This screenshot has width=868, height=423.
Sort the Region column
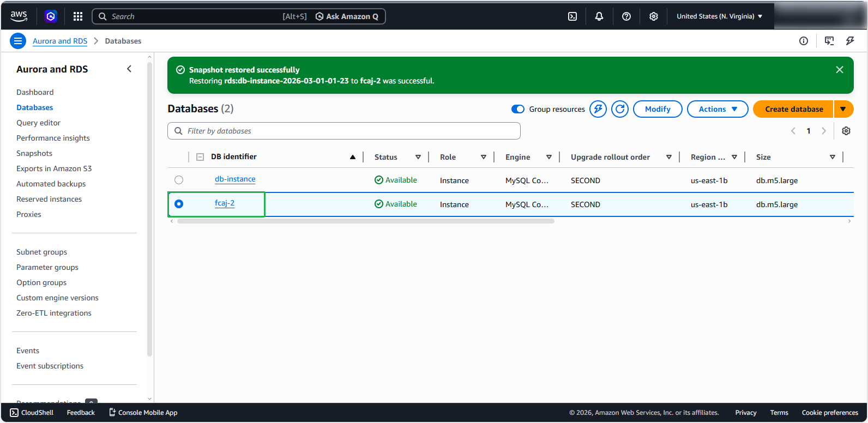click(x=734, y=157)
